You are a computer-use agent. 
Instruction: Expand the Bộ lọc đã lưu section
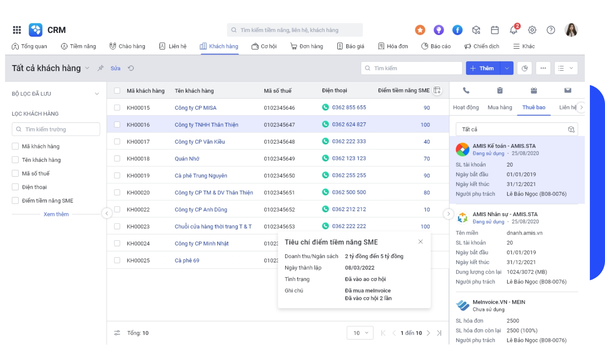click(97, 94)
